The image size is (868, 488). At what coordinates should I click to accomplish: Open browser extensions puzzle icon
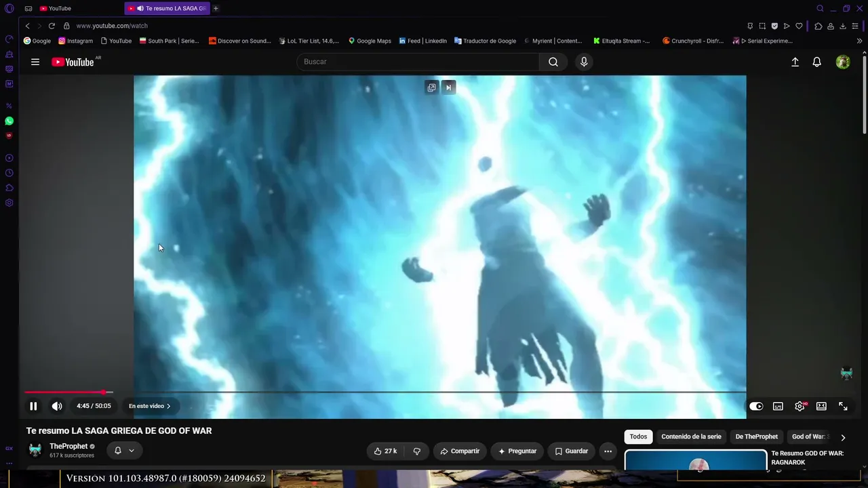click(818, 26)
